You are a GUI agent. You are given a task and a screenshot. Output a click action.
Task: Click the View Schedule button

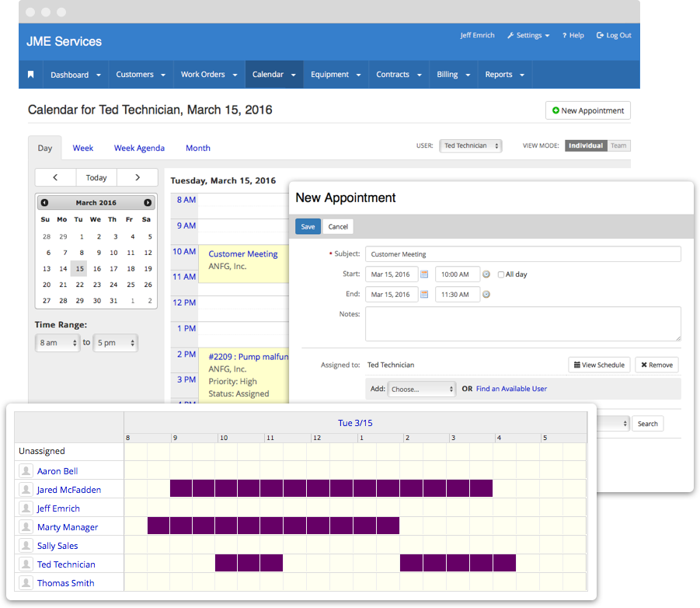pos(599,365)
